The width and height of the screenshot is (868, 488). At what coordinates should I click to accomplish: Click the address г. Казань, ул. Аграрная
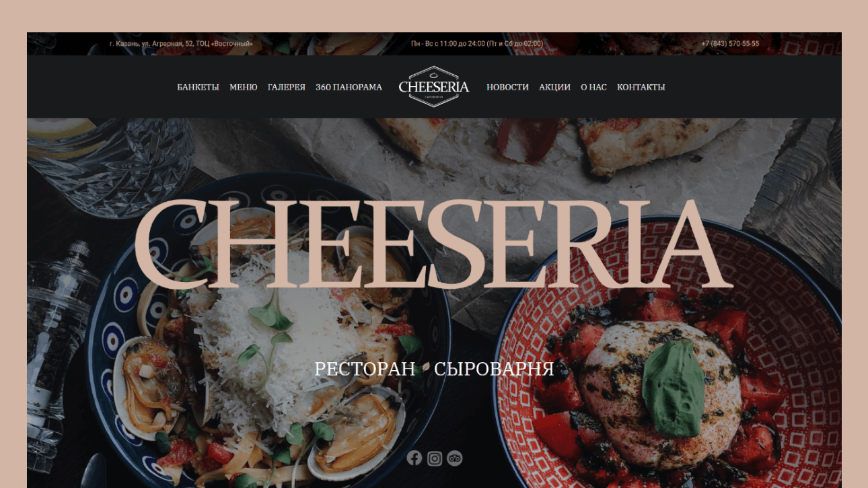click(x=181, y=44)
